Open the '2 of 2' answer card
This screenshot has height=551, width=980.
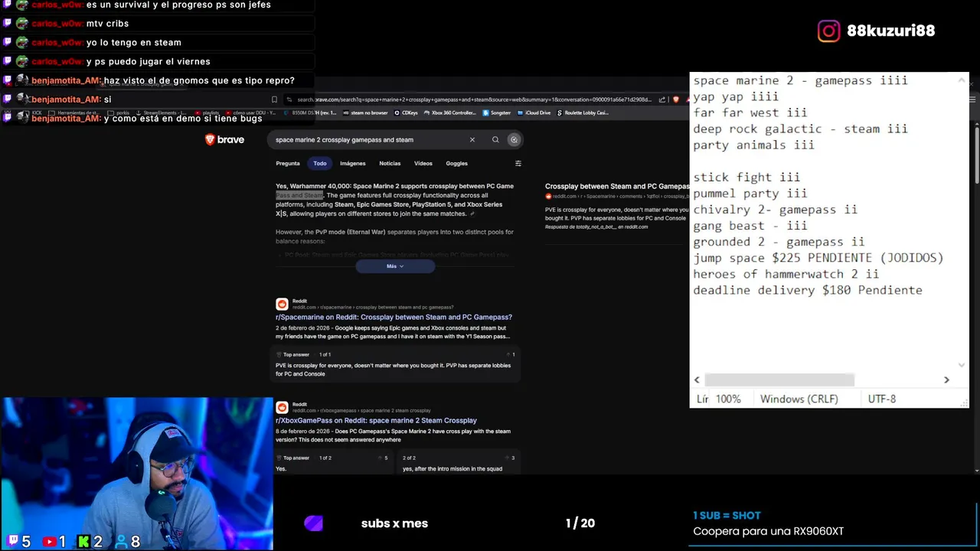coord(458,463)
